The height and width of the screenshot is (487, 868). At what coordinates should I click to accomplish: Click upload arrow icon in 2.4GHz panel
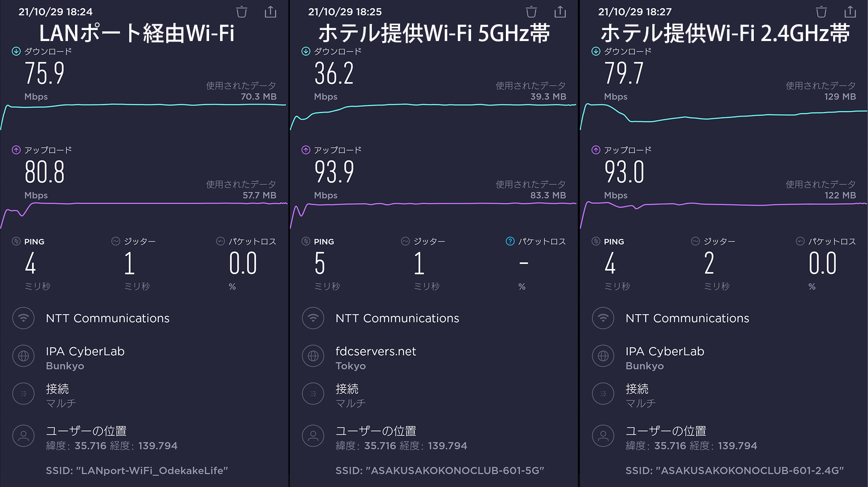[x=595, y=150]
